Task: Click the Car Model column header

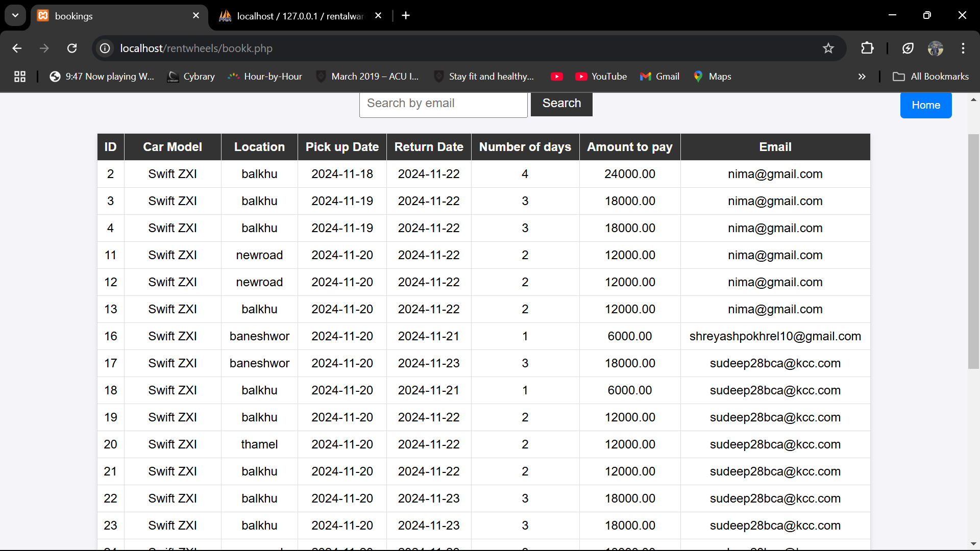Action: [173, 147]
